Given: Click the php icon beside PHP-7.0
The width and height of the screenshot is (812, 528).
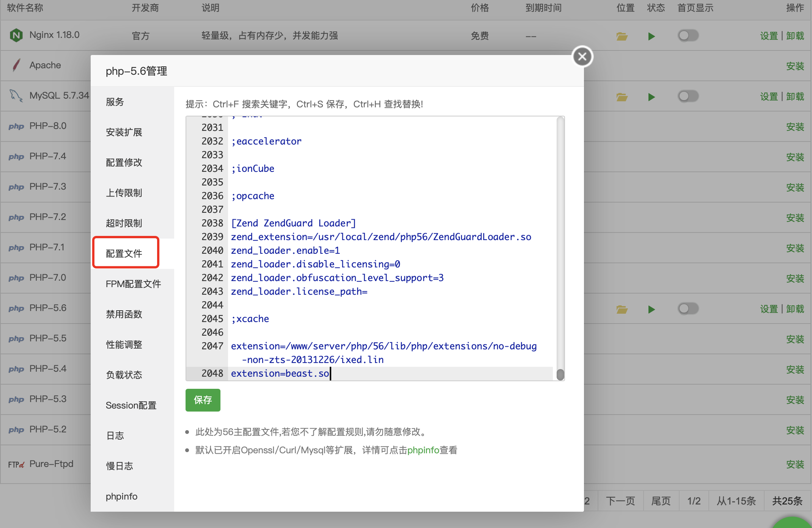Looking at the screenshot, I should click(16, 278).
